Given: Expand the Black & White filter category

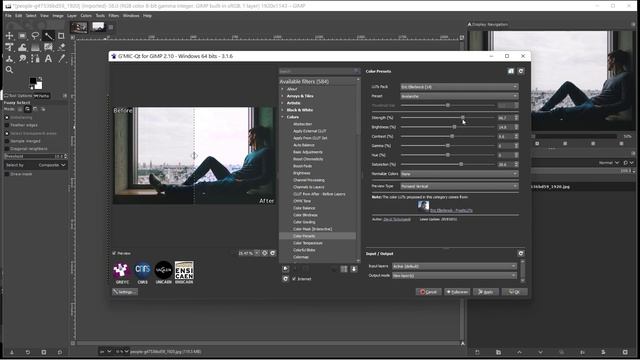Looking at the screenshot, I should click(x=282, y=110).
